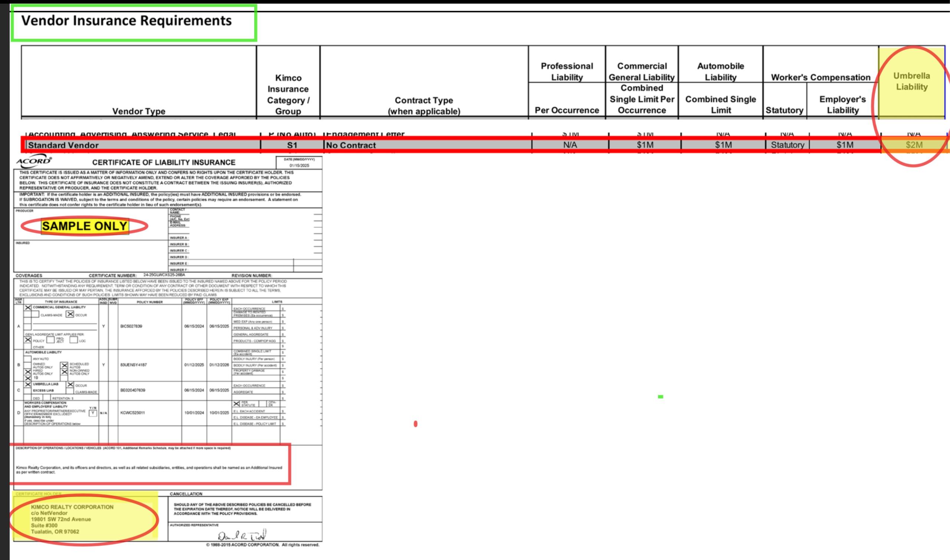This screenshot has height=560, width=950.
Task: Toggle the Occur checkbox in the Commercial General Liability section
Action: point(70,314)
